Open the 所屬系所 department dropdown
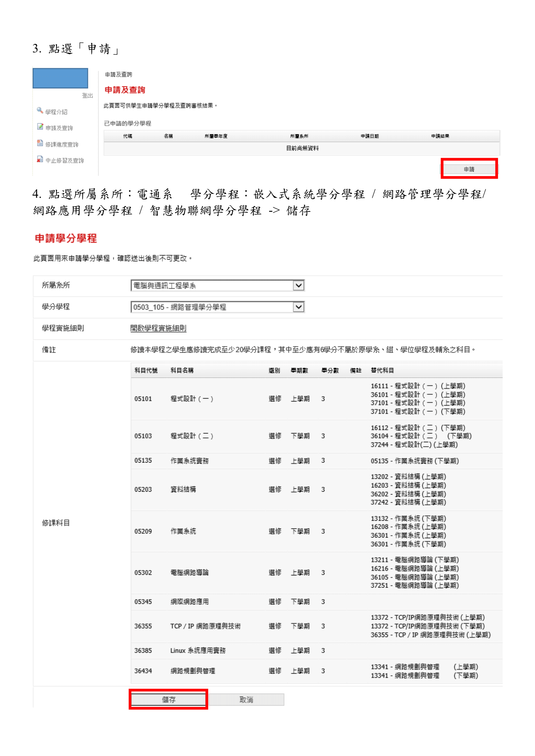Viewport: 535px width, 756px height. [298, 285]
